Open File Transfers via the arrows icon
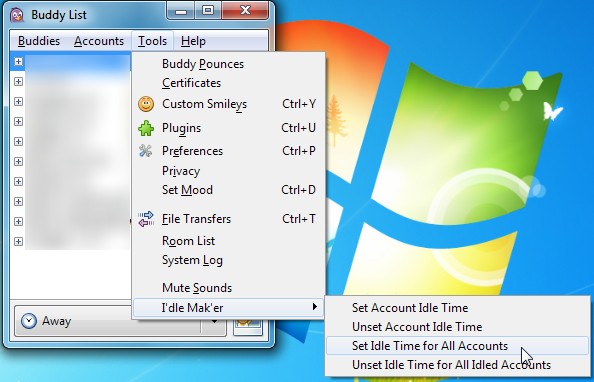594x382 pixels. (x=146, y=219)
